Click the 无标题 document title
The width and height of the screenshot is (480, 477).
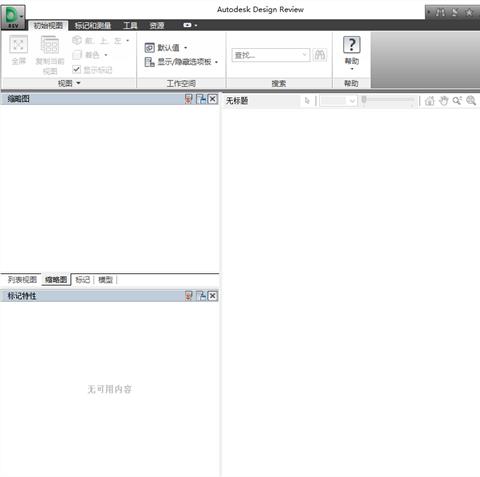click(237, 101)
